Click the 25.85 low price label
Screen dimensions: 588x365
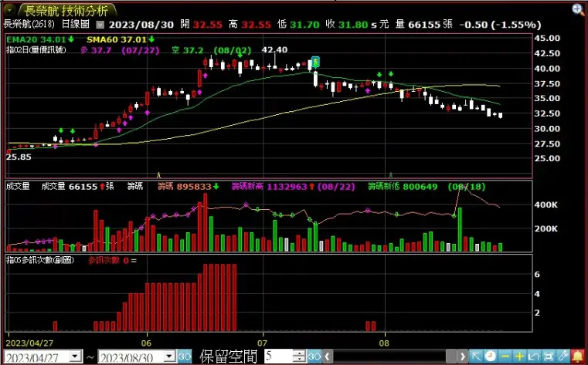coord(19,157)
